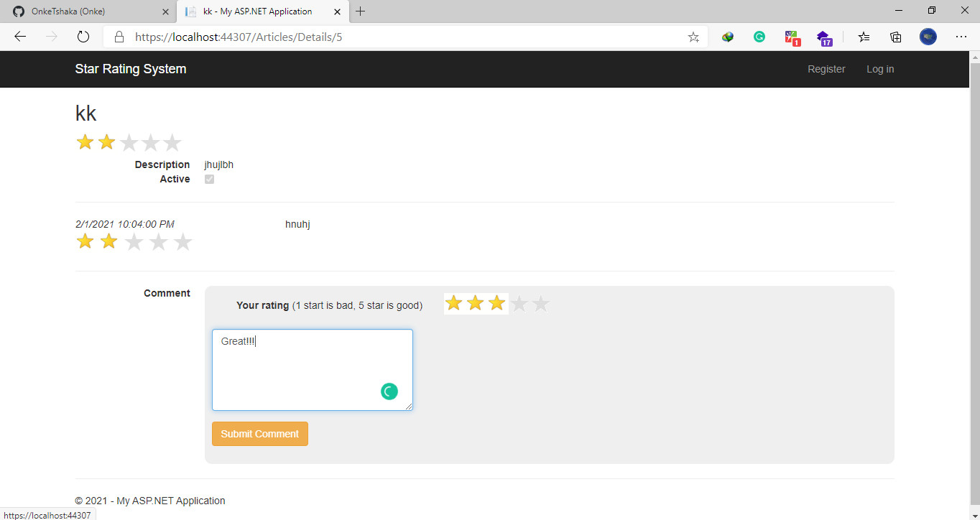Click the Submit Comment button
The width and height of the screenshot is (980, 520).
[259, 434]
